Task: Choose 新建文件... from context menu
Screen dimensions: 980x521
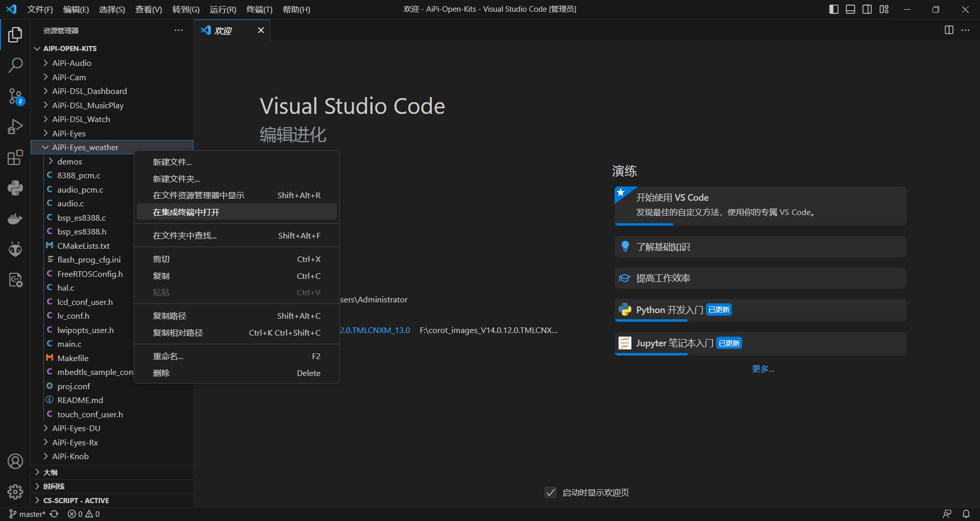Action: click(237, 162)
